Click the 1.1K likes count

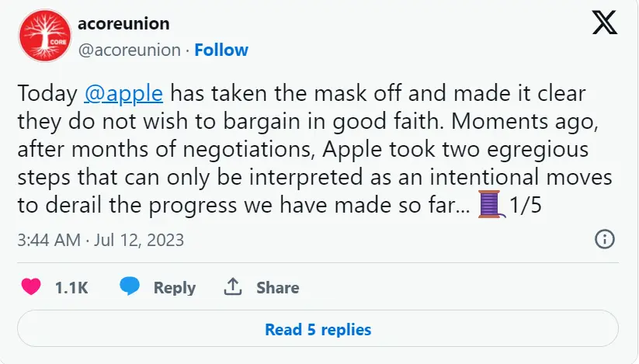point(71,287)
